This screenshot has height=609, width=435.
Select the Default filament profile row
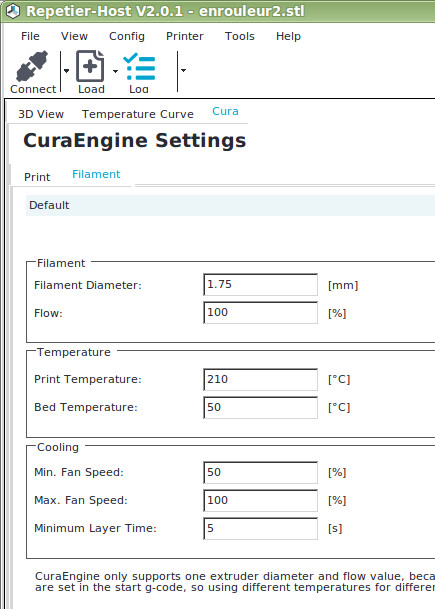(x=230, y=205)
